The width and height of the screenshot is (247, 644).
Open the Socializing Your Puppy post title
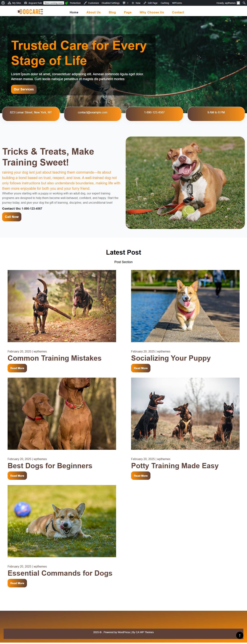coord(171,358)
